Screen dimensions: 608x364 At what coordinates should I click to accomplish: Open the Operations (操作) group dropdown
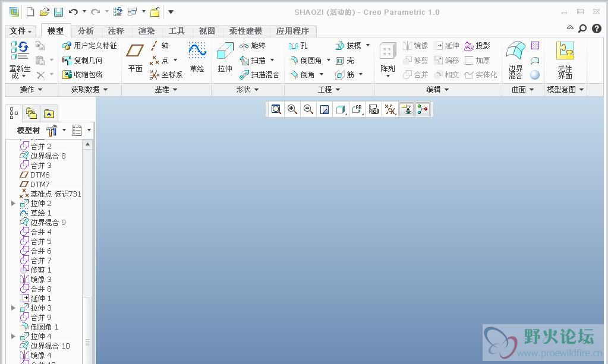pos(31,90)
